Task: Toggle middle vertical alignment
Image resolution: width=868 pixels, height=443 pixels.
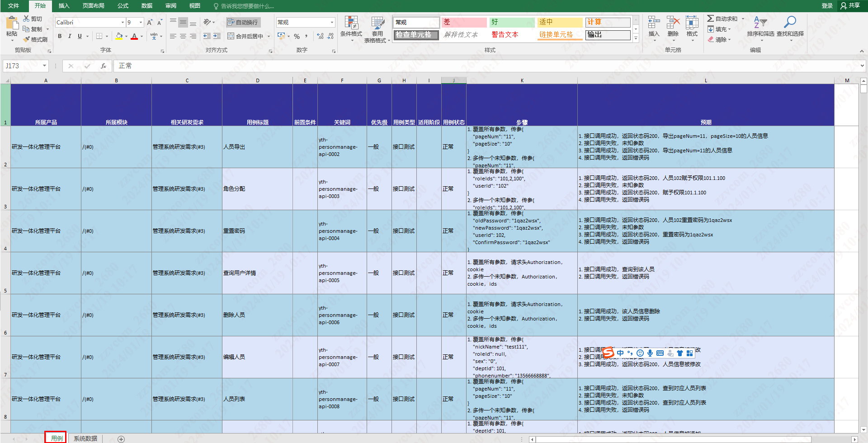Action: 183,22
